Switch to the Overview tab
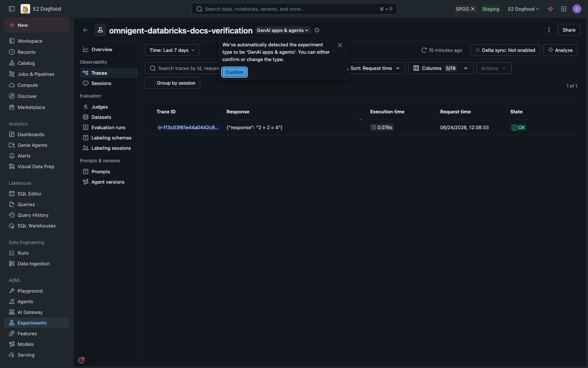This screenshot has width=588, height=368. (109, 49)
